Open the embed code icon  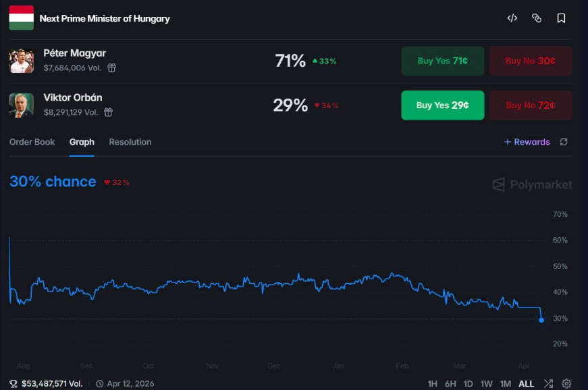coord(512,18)
